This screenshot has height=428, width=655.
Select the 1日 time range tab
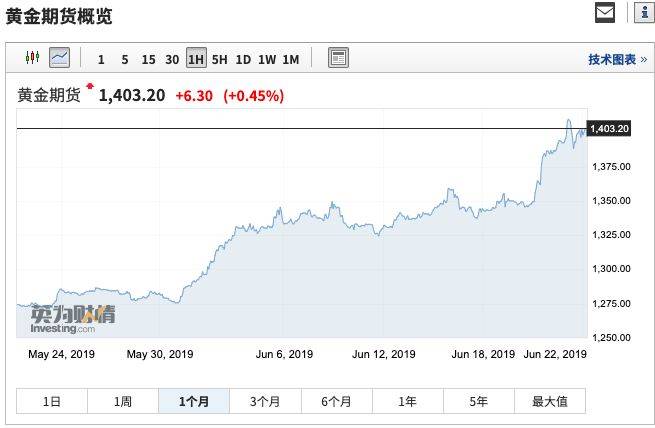click(52, 401)
